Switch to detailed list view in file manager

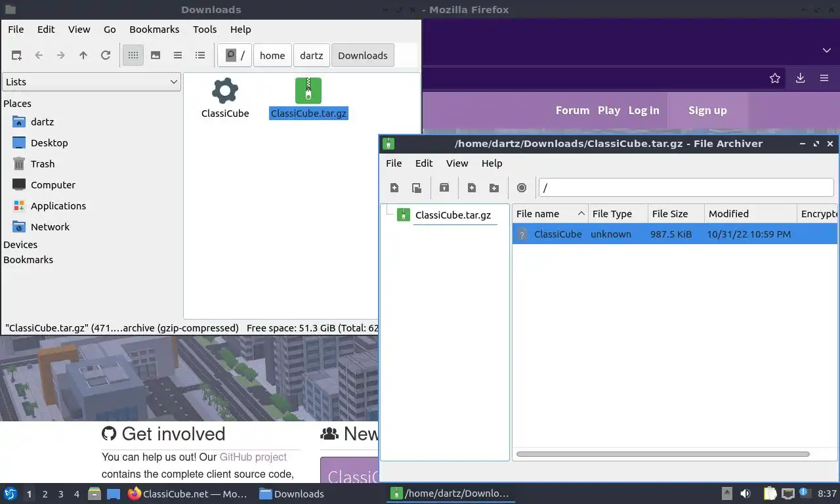tap(200, 55)
